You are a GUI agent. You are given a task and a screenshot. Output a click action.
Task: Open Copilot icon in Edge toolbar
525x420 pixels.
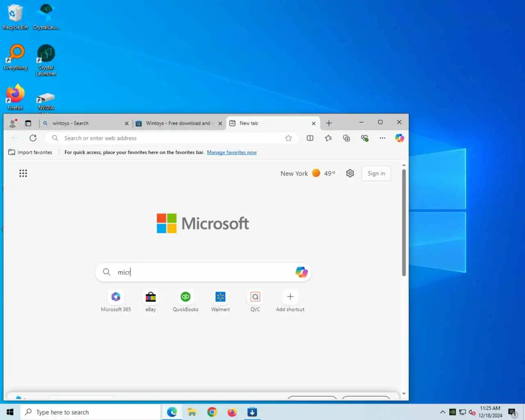click(x=399, y=138)
